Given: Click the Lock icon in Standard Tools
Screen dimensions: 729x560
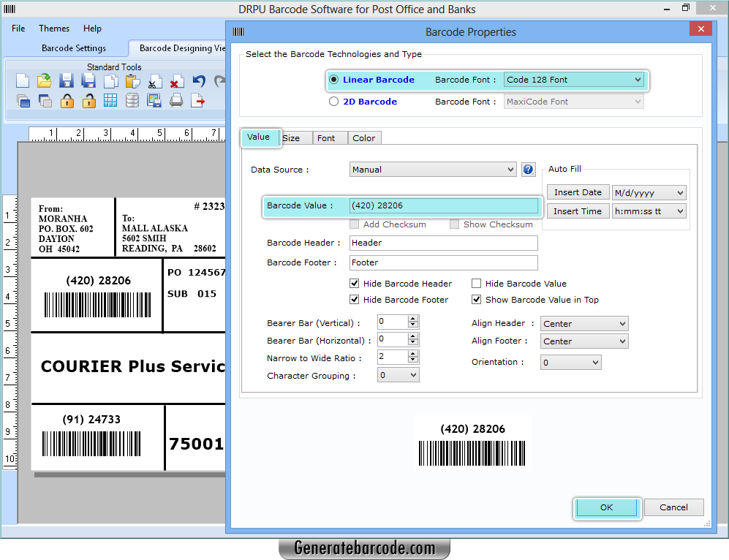Looking at the screenshot, I should [x=67, y=101].
